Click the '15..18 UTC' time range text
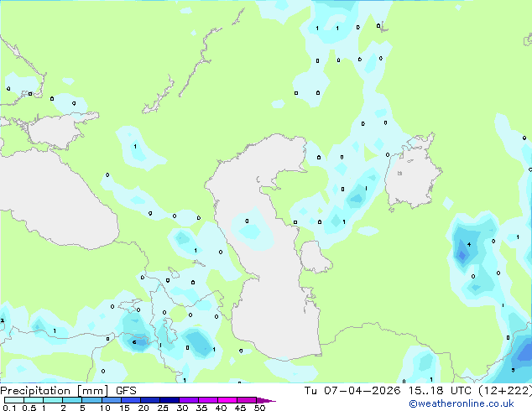Image resolution: width=532 pixels, height=411 pixels. pos(440,391)
